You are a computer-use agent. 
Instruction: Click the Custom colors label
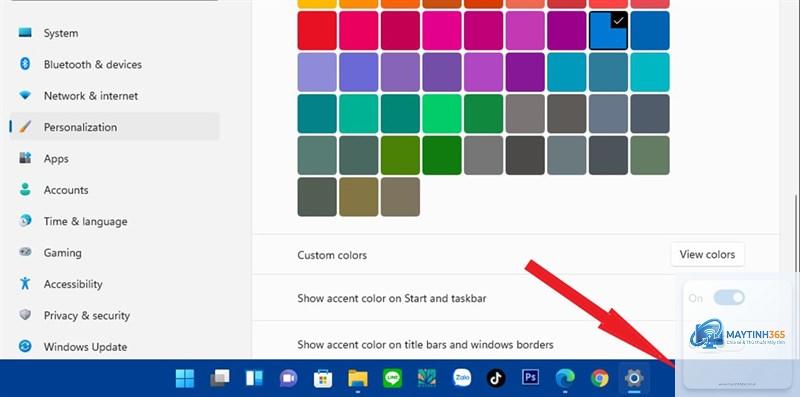pos(332,255)
